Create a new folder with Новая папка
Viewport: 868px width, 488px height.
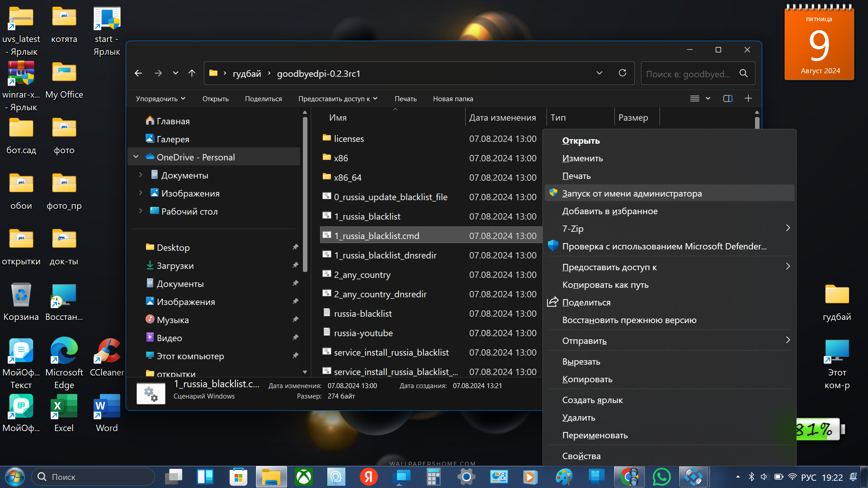[453, 99]
